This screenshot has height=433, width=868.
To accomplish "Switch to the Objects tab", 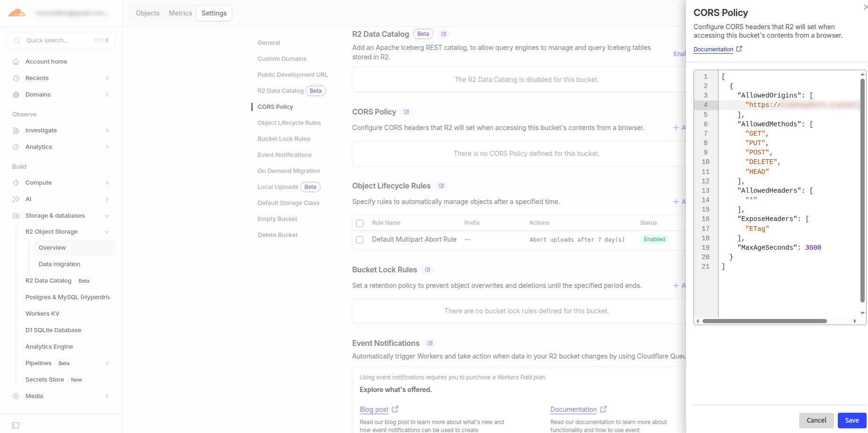I will [148, 13].
